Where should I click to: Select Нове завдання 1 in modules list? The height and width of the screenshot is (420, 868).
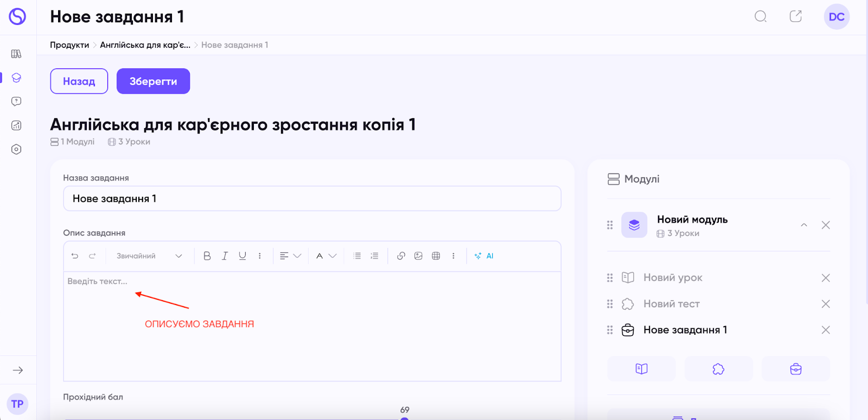(x=685, y=330)
